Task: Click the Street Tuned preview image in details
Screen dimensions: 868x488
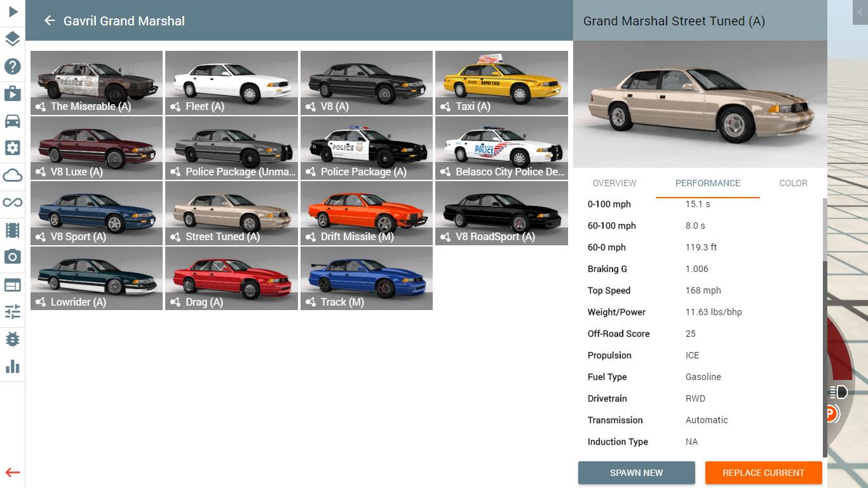Action: pos(700,104)
